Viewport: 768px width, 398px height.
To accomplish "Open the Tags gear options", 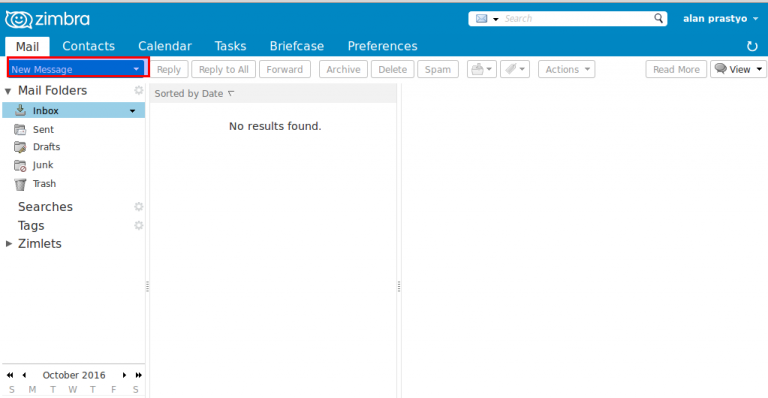I will click(x=139, y=225).
